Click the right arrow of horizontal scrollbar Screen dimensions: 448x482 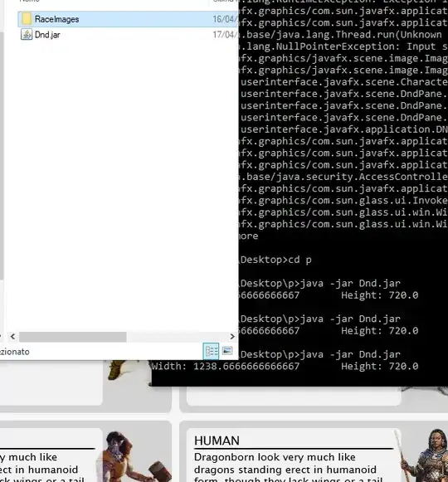[x=232, y=337]
